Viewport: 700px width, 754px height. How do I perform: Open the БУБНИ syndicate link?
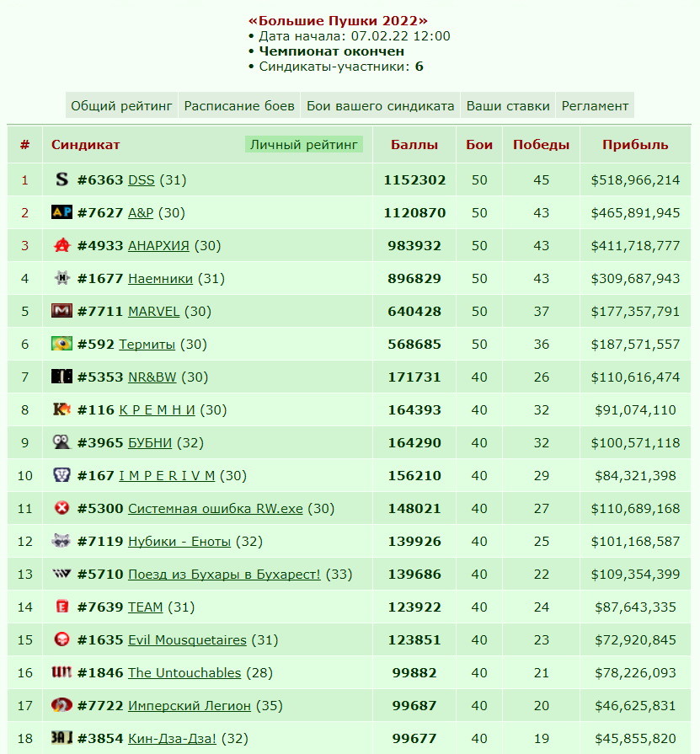150,442
